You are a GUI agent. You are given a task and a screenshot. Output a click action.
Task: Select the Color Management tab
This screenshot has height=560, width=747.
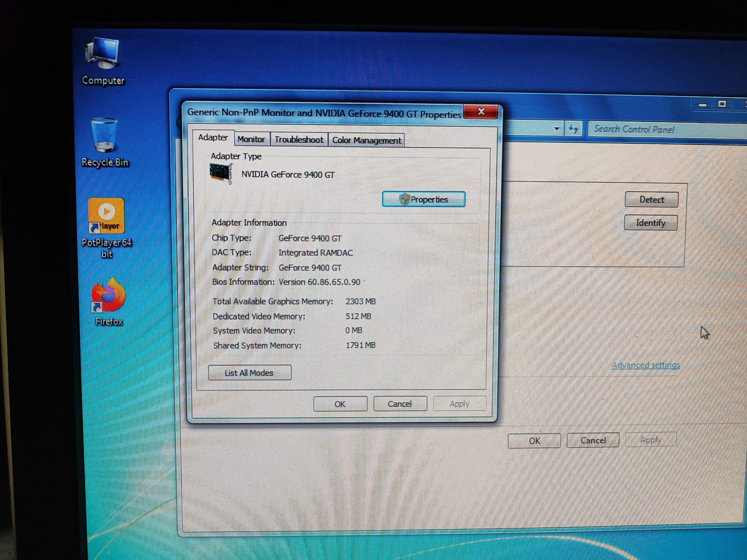366,140
